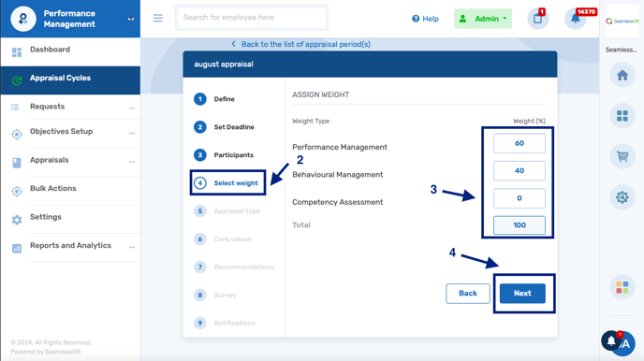Click the employee search field
The width and height of the screenshot is (644, 361).
point(252,18)
